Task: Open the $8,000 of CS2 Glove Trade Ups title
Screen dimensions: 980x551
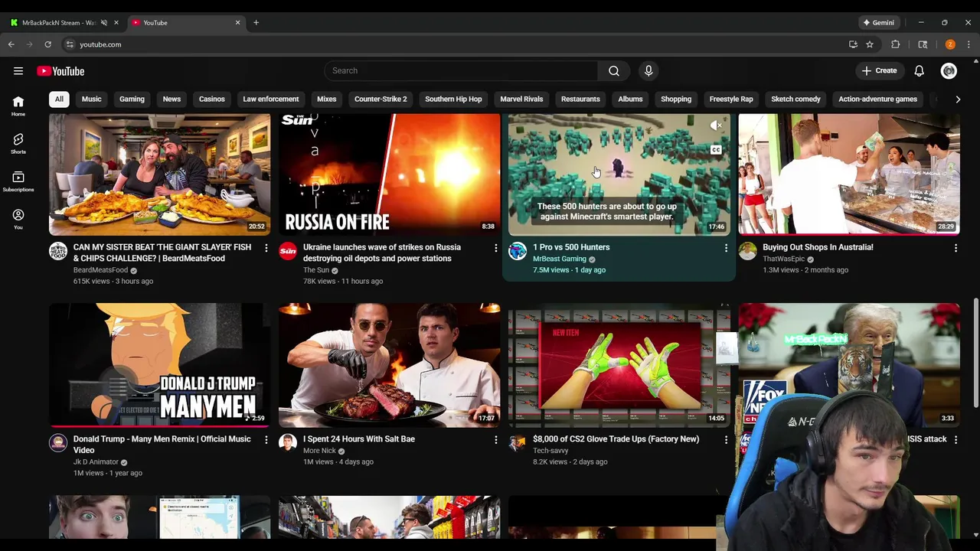Action: point(616,439)
